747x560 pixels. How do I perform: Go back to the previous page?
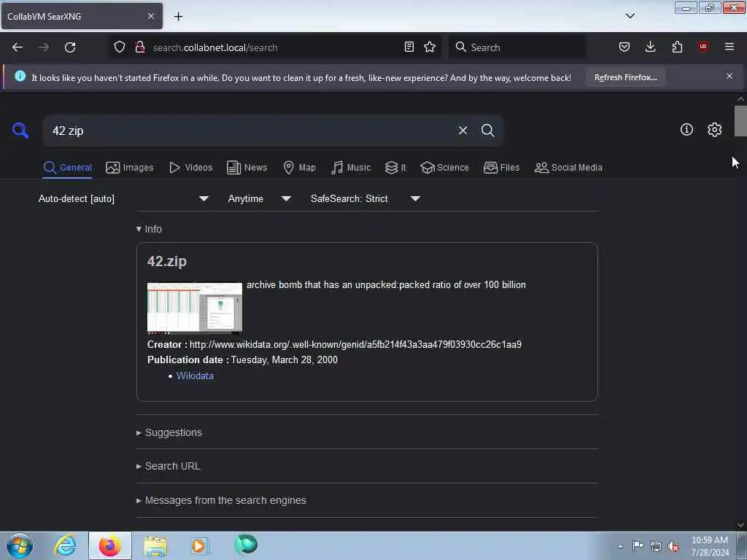[x=18, y=47]
